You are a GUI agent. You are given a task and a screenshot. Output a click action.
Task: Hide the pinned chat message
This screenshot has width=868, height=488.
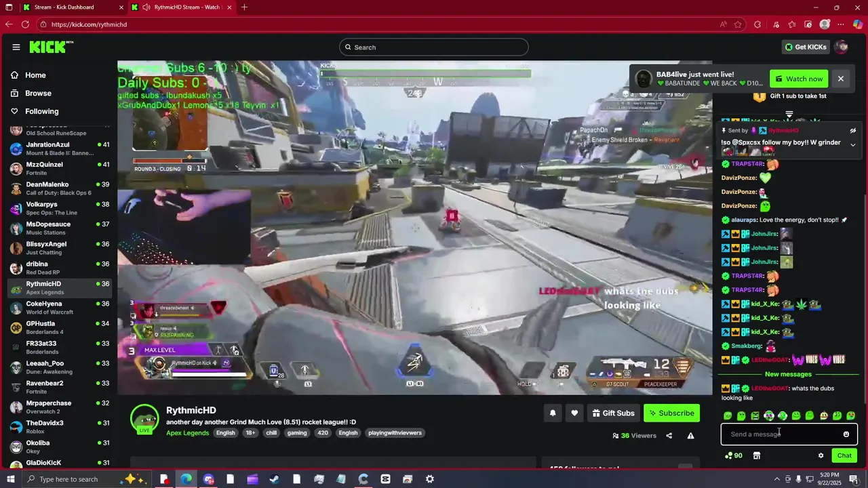(853, 131)
